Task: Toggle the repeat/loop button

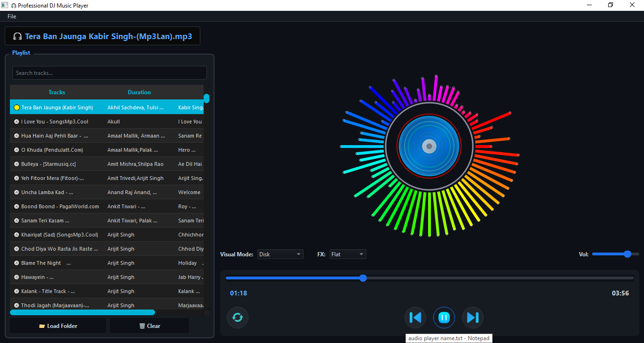Action: click(238, 318)
